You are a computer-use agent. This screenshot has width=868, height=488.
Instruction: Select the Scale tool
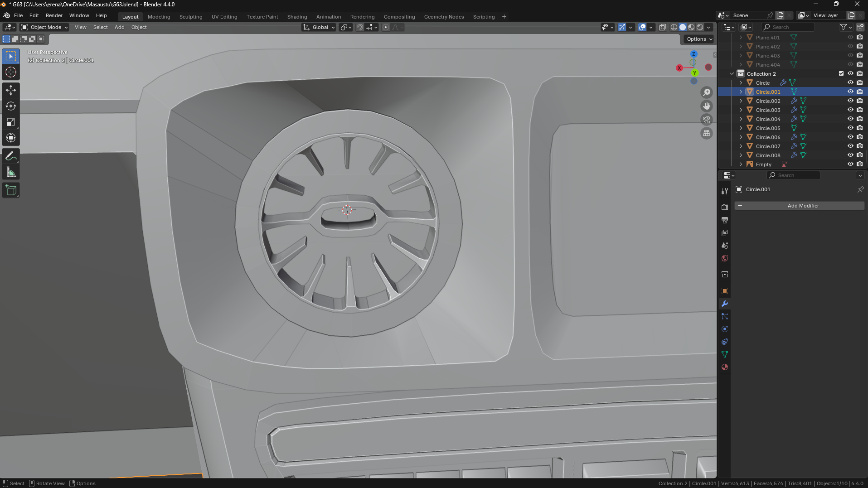tap(11, 122)
